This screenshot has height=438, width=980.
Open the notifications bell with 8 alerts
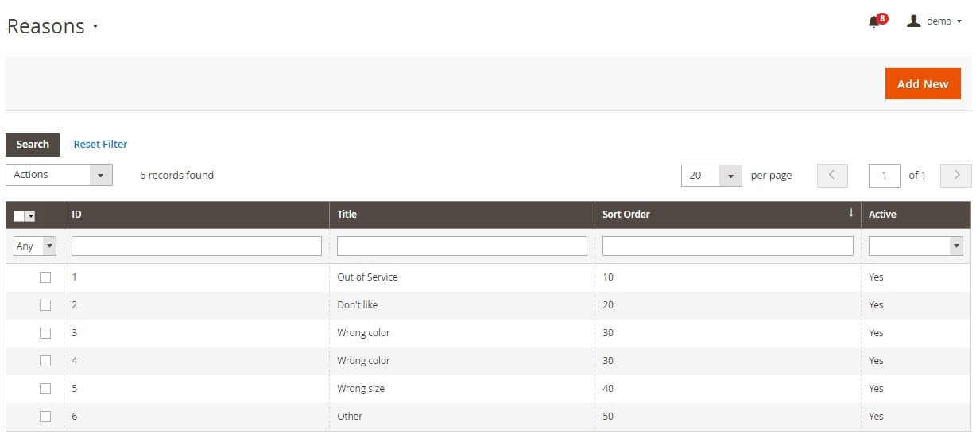point(877,21)
